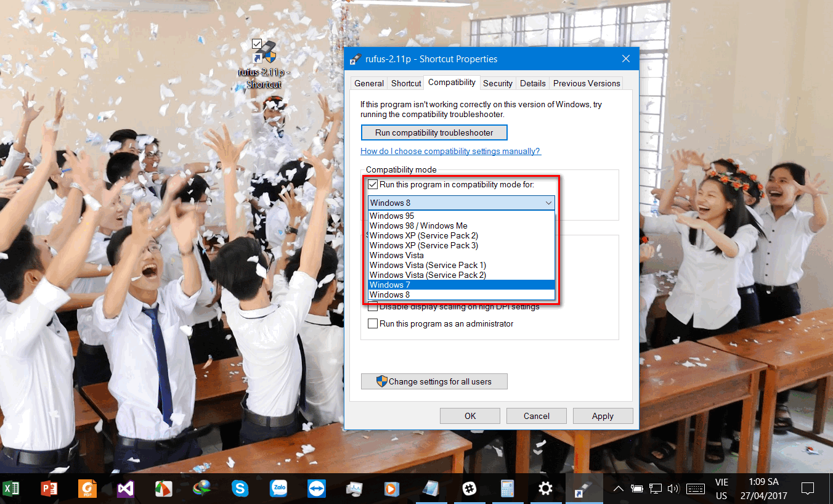Choose Windows 98 / Windows Me option
This screenshot has width=833, height=504.
[x=461, y=226]
